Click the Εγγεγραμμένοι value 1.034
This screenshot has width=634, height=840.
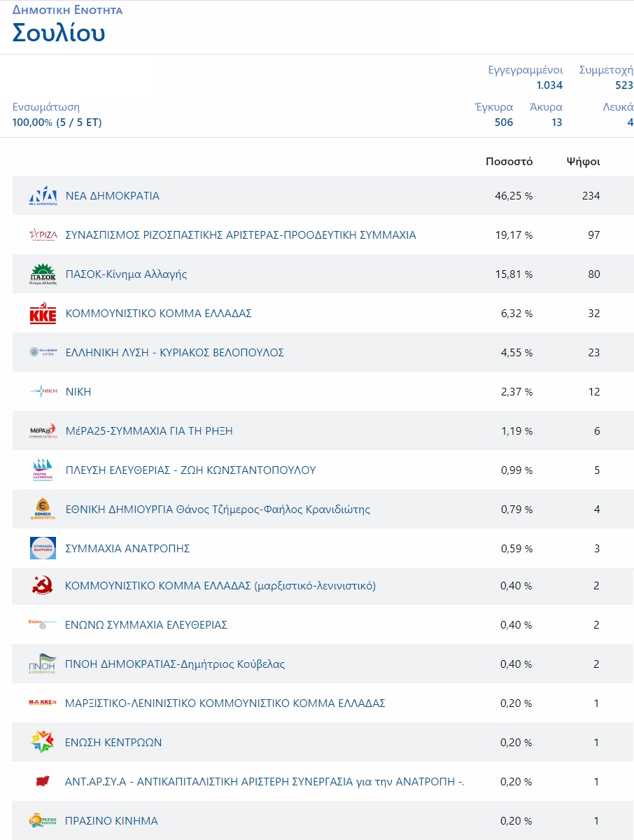tap(549, 85)
